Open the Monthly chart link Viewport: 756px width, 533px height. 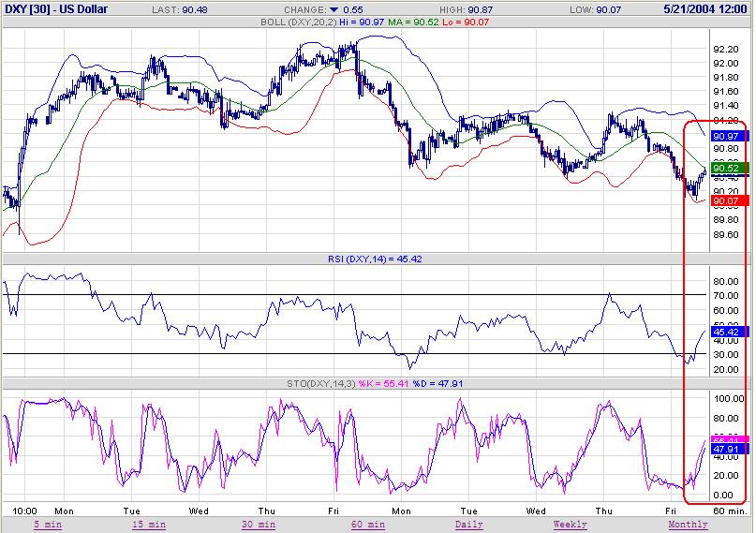(688, 525)
